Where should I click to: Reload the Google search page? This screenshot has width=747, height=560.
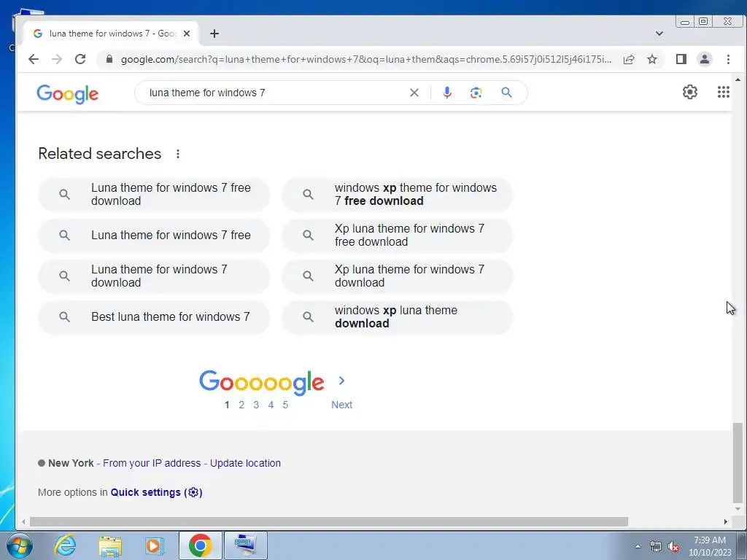80,59
